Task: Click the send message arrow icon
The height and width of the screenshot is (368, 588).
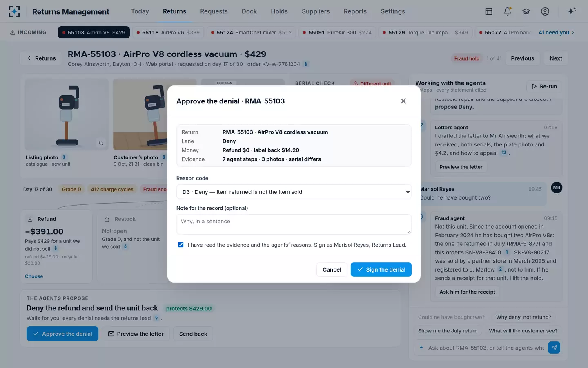Action: [554, 348]
